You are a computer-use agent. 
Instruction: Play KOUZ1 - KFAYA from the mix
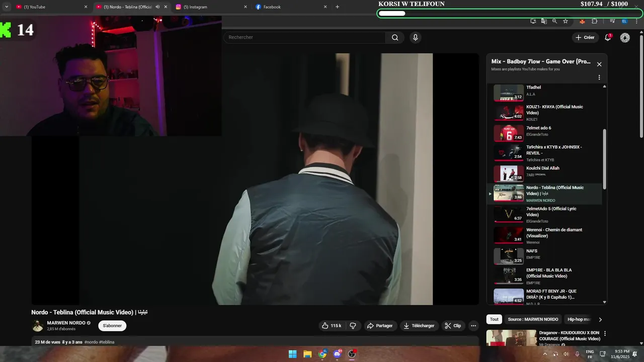(x=544, y=113)
